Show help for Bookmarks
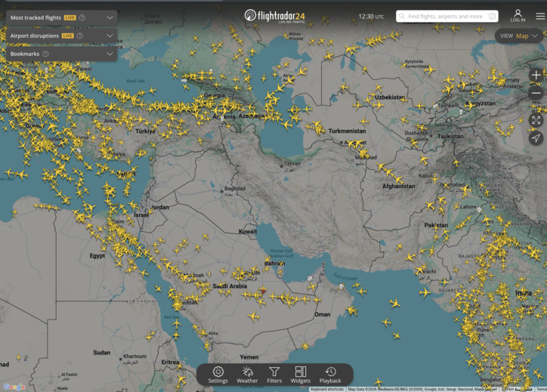The image size is (547, 392). [45, 54]
